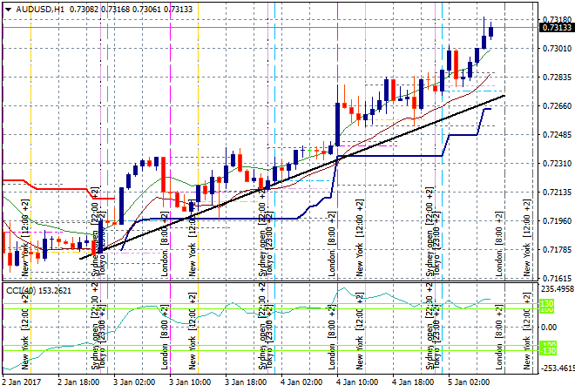Click the triangle arrow beside AUDUSD,H1 title
Image resolution: width=575 pixels, height=392 pixels.
(x=8, y=8)
